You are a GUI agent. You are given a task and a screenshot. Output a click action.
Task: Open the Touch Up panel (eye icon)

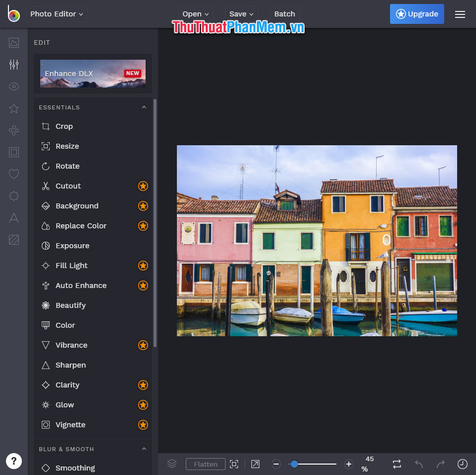(x=14, y=87)
